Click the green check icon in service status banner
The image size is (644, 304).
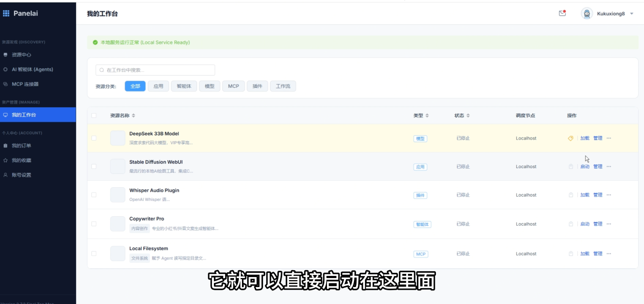point(95,42)
